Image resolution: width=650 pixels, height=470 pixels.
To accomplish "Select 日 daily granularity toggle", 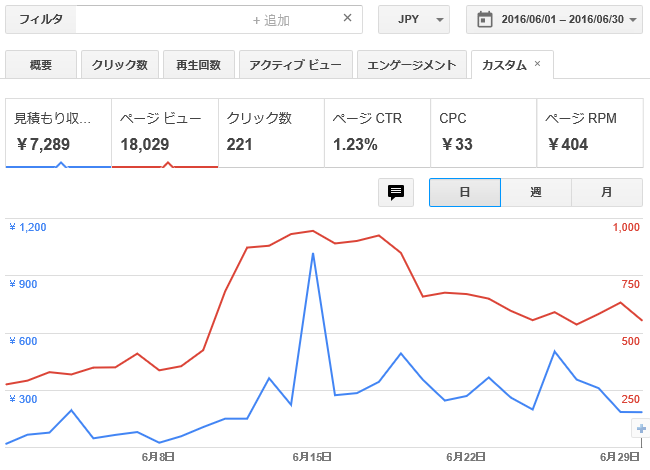I will click(464, 193).
